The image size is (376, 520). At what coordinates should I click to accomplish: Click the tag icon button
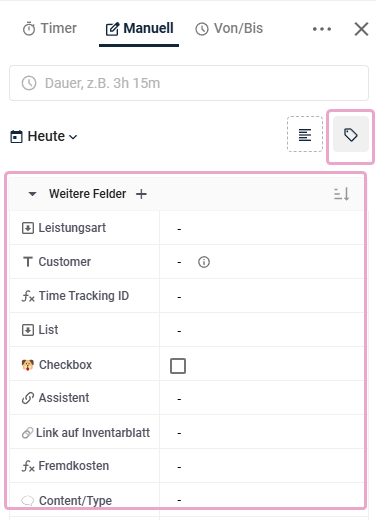[351, 135]
